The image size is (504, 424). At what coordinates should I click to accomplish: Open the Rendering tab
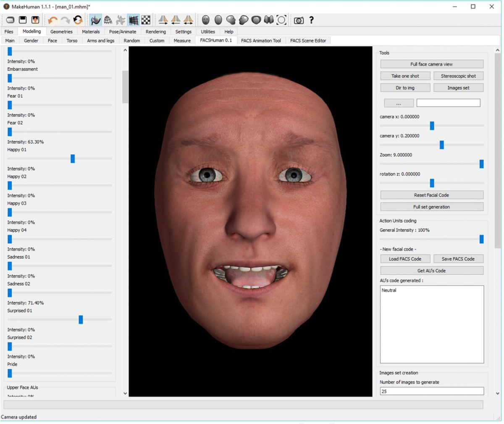(155, 32)
